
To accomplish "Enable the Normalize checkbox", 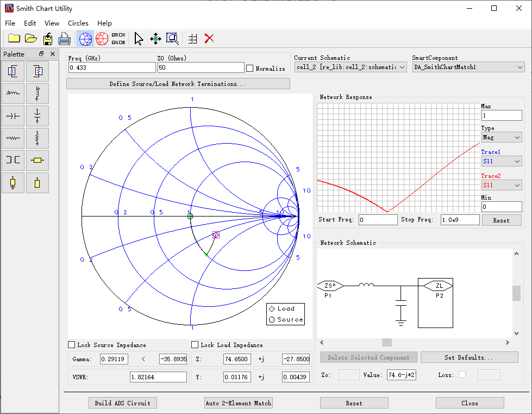I will click(x=250, y=68).
